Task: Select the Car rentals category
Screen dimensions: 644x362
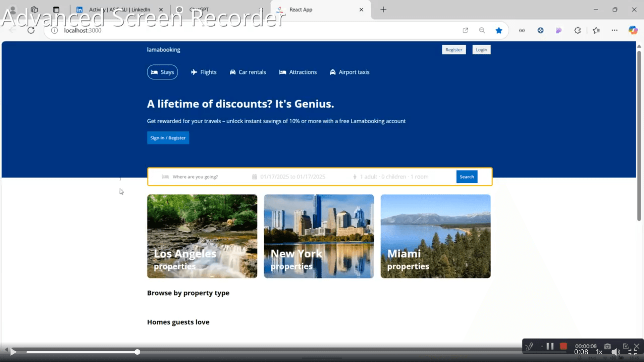Action: (x=248, y=72)
